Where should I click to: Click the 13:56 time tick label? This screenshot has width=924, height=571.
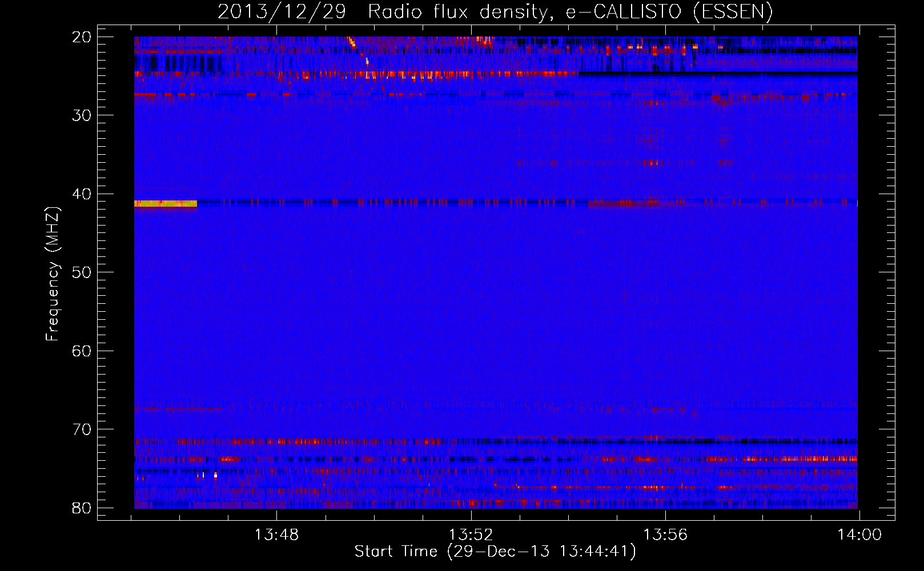[665, 535]
